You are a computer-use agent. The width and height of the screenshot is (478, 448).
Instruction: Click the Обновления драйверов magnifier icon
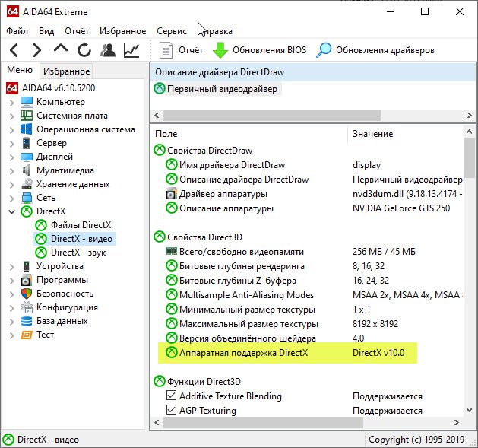(324, 50)
